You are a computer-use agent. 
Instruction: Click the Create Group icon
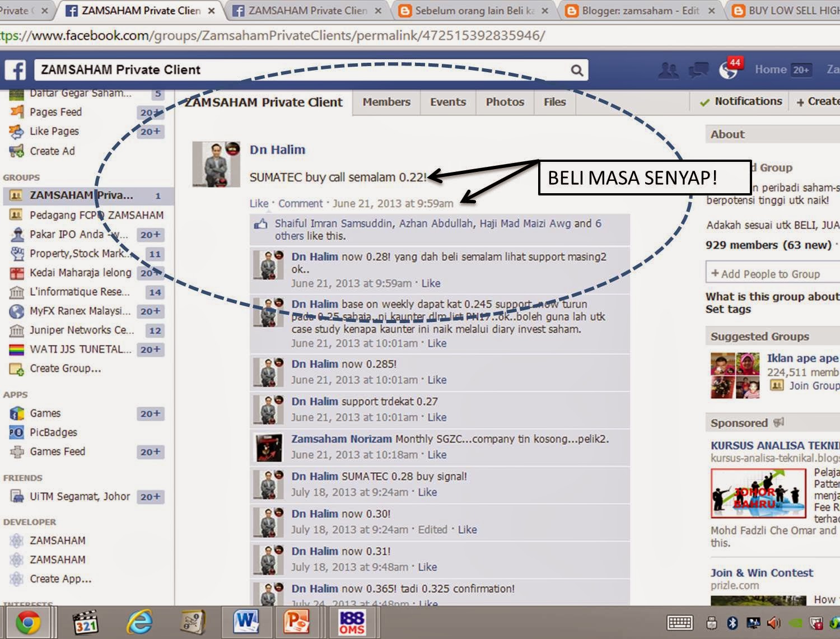coord(17,369)
